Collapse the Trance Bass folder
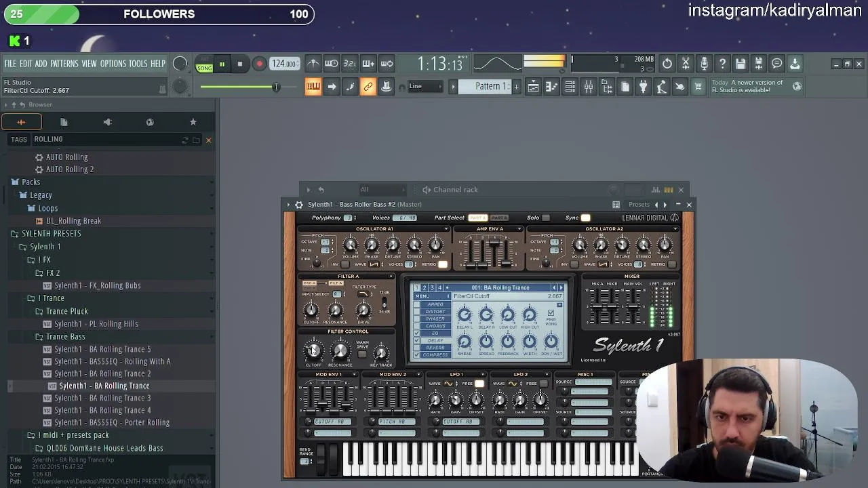 (65, 337)
